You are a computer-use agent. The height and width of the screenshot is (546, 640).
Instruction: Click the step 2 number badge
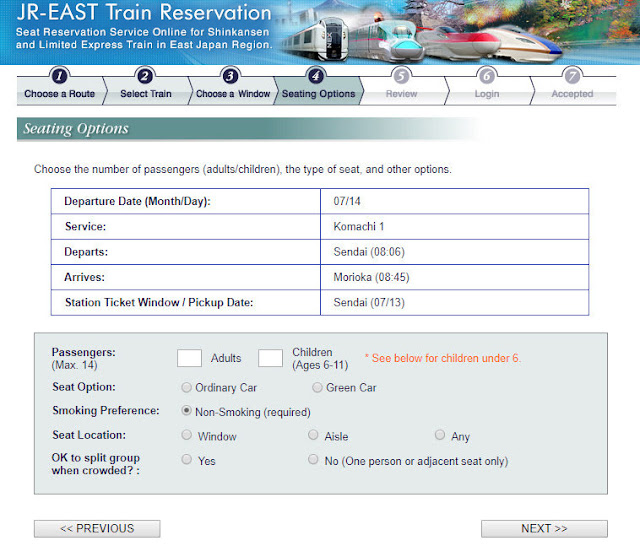[145, 76]
